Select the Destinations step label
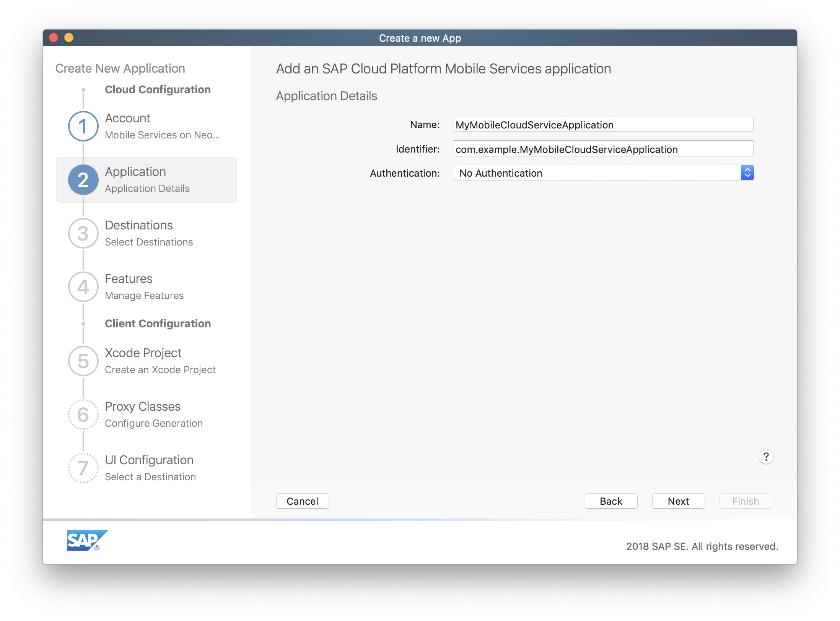Screen dimensions: 840x621 pyautogui.click(x=139, y=225)
